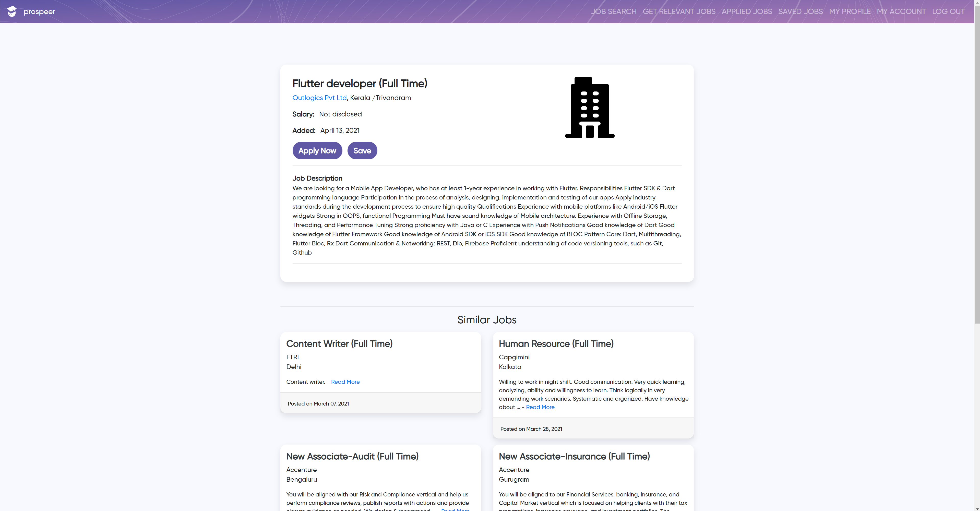The width and height of the screenshot is (980, 511).
Task: Click the Bengaluru location text
Action: click(302, 479)
